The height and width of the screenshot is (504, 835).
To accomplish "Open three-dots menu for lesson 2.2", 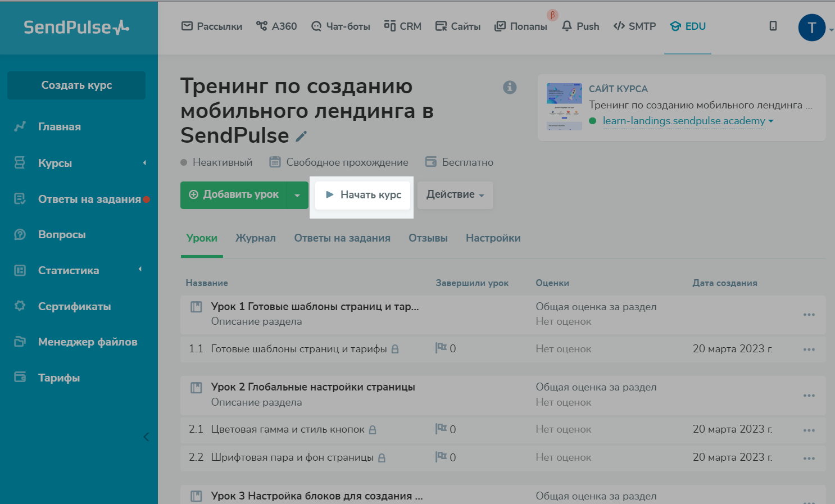I will point(809,458).
